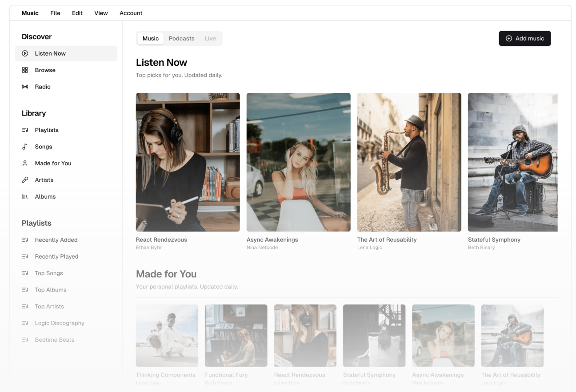Screen dimensions: 576x392
Task: Open the Async Awakenings album cover in Listen Now
Action: point(299,162)
